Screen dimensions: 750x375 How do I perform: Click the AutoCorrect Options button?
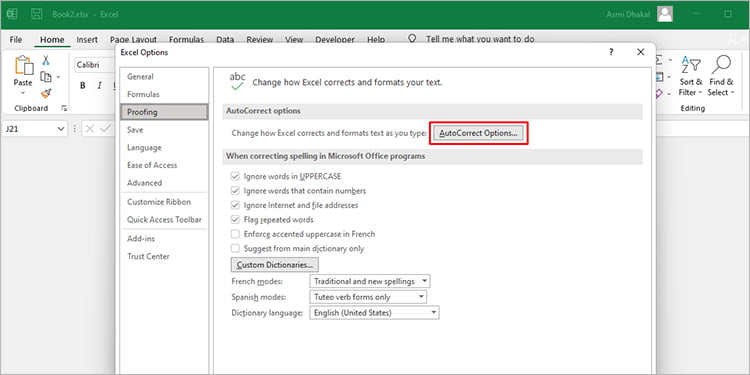478,133
